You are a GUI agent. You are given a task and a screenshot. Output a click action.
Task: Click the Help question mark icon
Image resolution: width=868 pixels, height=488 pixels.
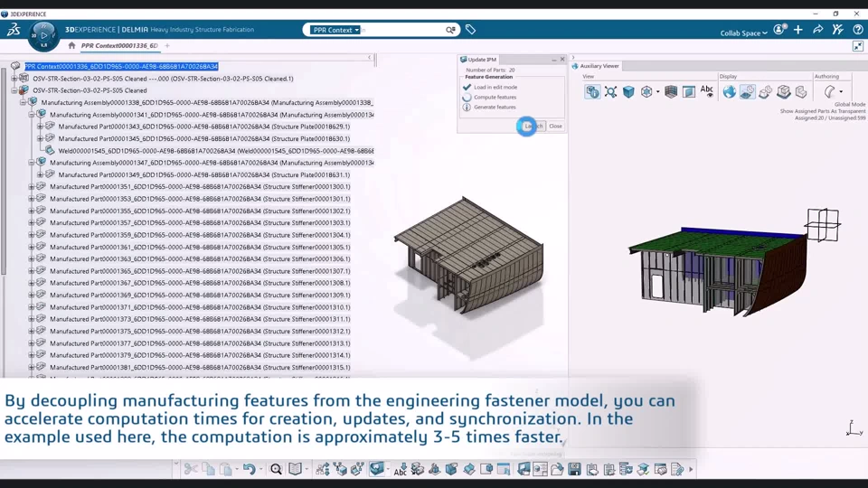coord(857,30)
